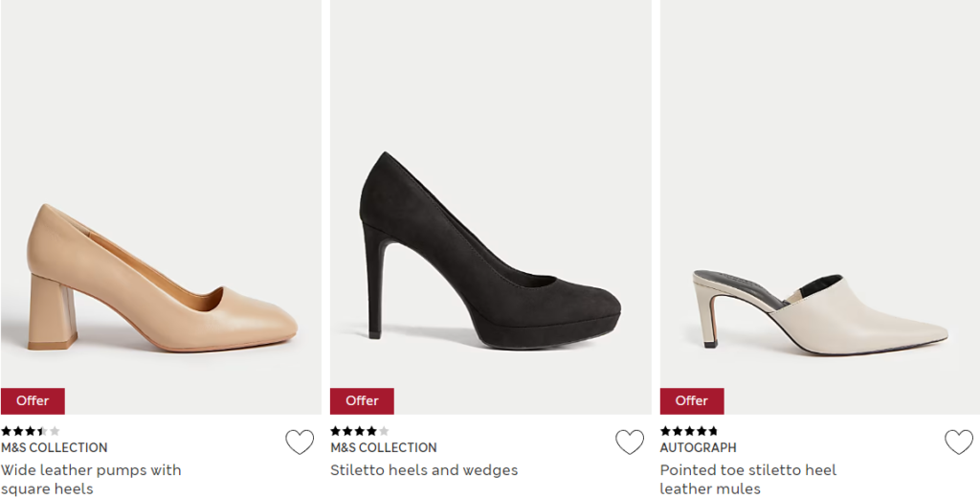This screenshot has height=499, width=980.
Task: Favourite the black stiletto heels via heart
Action: [x=630, y=442]
